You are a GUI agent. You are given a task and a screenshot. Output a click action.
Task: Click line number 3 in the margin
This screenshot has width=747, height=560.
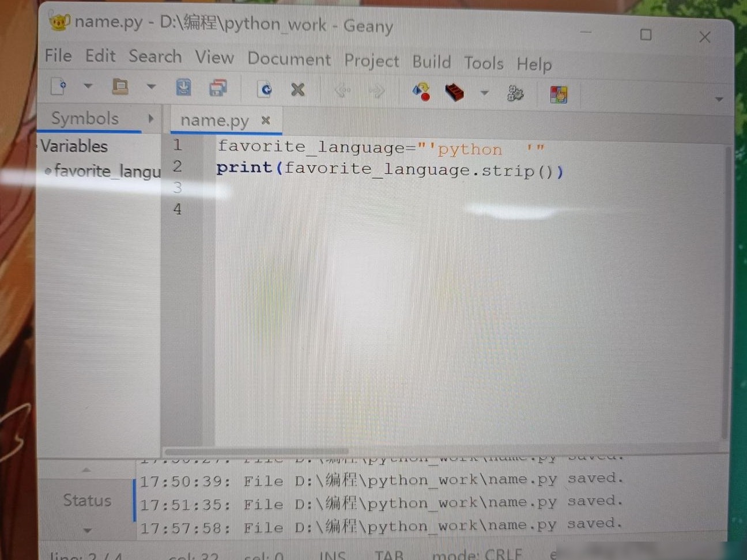[178, 188]
